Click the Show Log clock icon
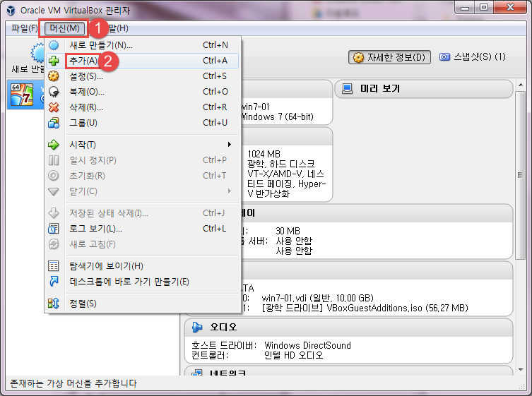Viewport: 532px width, 396px height. click(x=54, y=229)
